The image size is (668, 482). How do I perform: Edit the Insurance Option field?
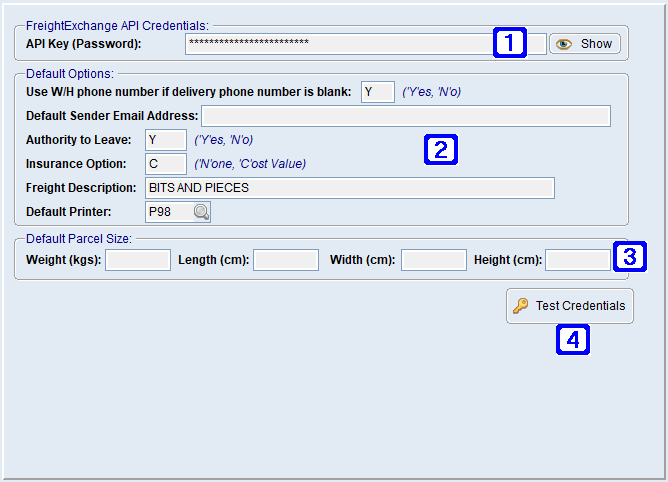pos(166,164)
